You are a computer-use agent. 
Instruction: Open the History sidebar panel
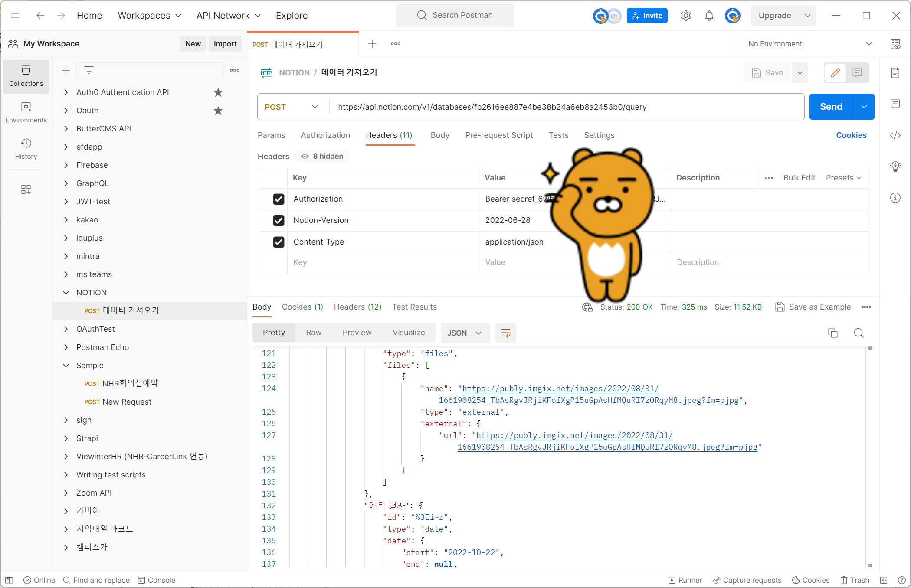coord(26,149)
